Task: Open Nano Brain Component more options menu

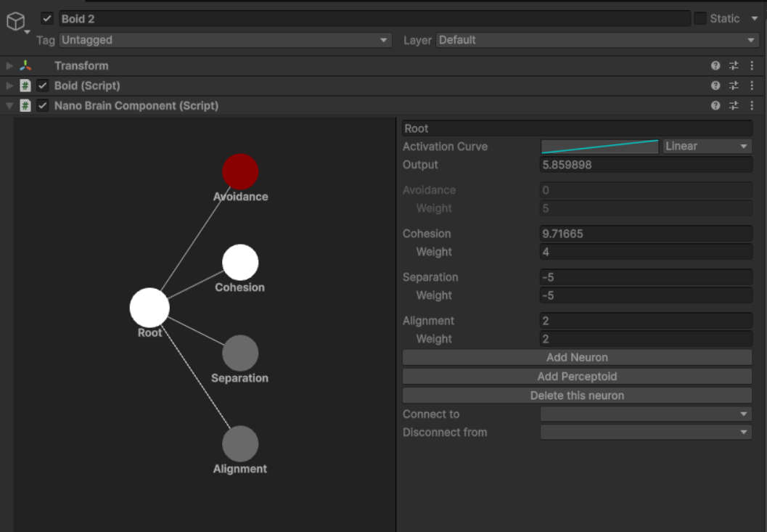Action: click(x=752, y=106)
